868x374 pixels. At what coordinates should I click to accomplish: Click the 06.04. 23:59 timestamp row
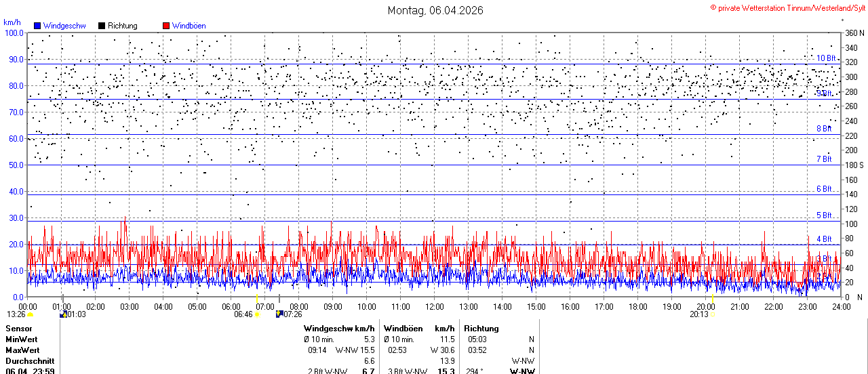[30, 371]
